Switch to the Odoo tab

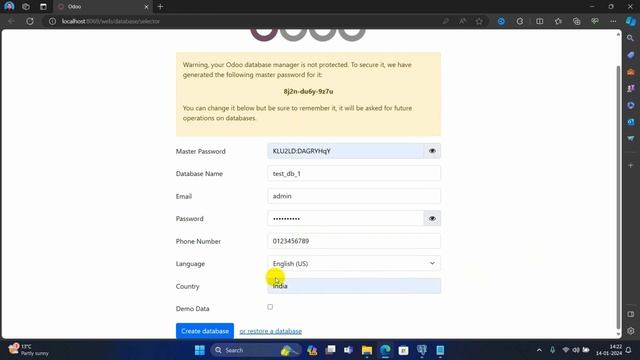102,7
